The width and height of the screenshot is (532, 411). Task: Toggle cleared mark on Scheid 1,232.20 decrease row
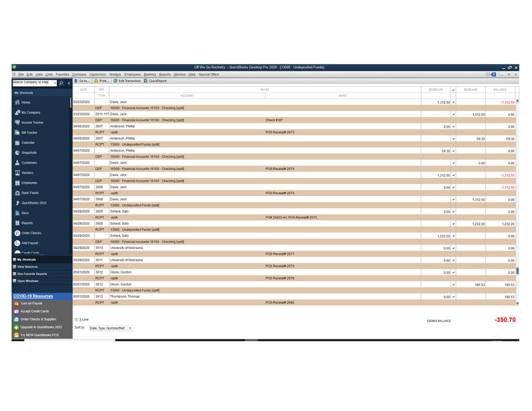[453, 236]
